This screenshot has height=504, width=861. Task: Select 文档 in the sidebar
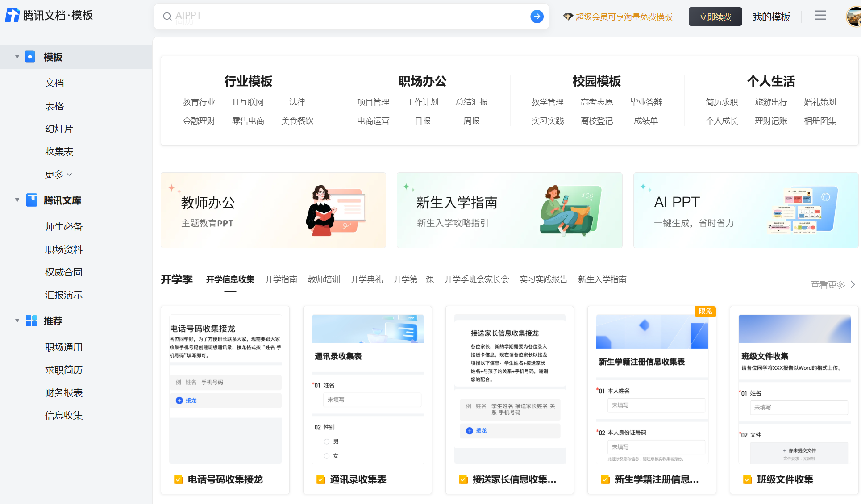pyautogui.click(x=54, y=83)
